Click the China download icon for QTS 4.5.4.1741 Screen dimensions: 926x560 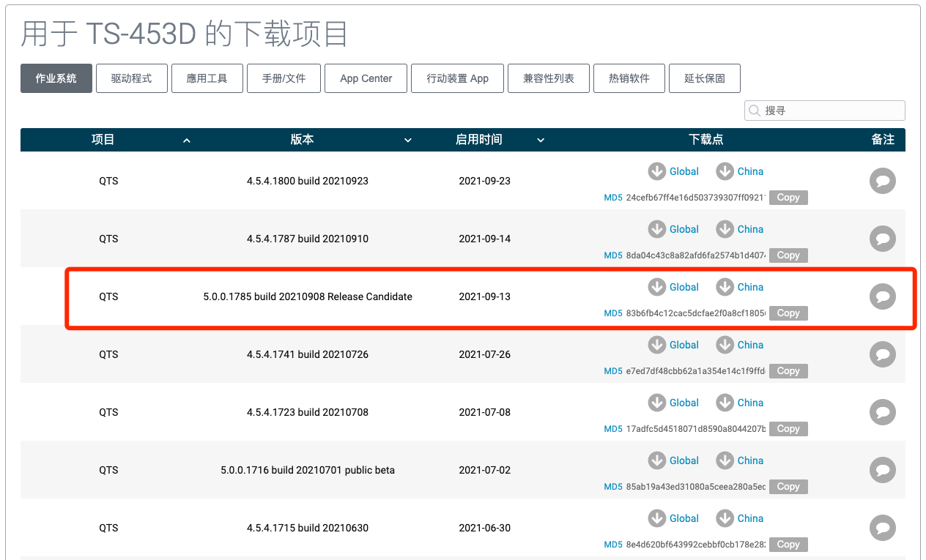[x=725, y=345]
